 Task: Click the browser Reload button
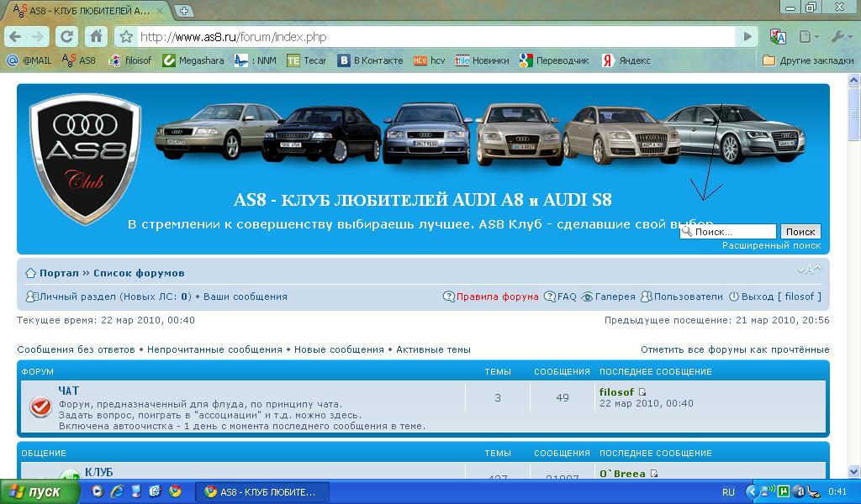click(x=67, y=36)
